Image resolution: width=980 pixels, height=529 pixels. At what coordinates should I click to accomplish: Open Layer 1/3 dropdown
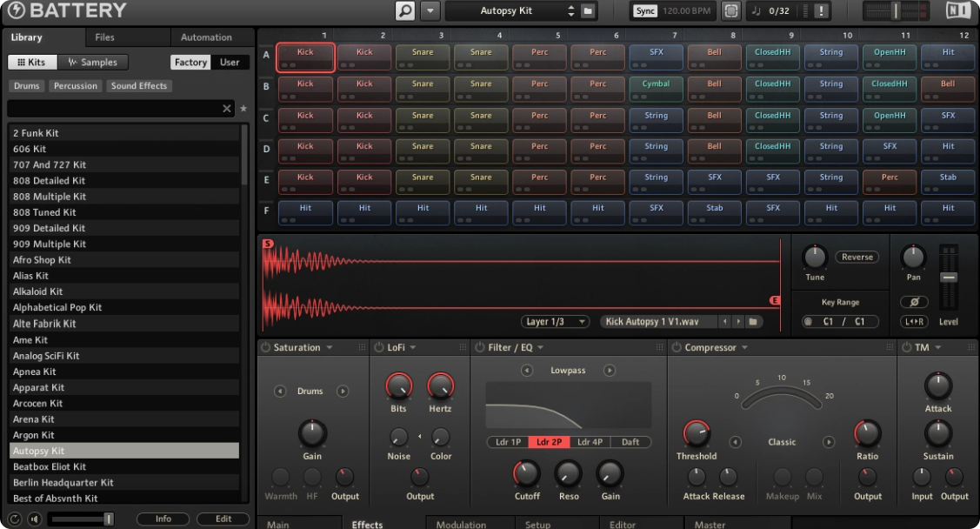pos(555,321)
